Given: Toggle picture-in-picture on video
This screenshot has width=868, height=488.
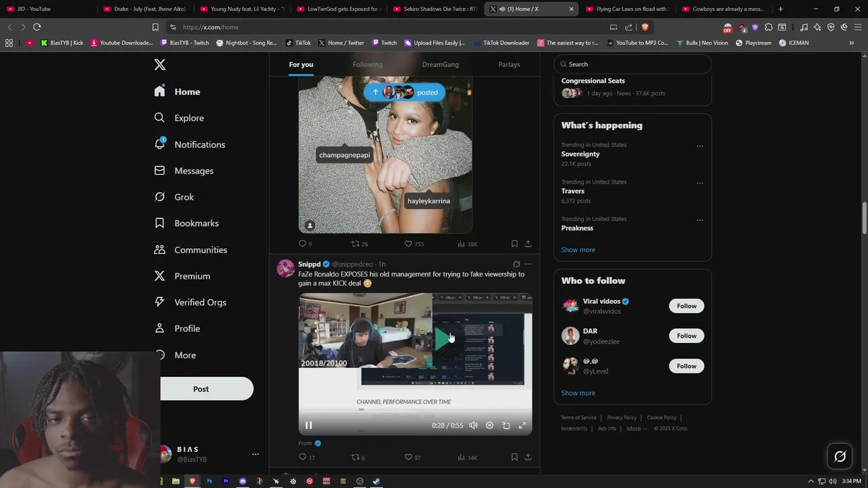Looking at the screenshot, I should (506, 425).
